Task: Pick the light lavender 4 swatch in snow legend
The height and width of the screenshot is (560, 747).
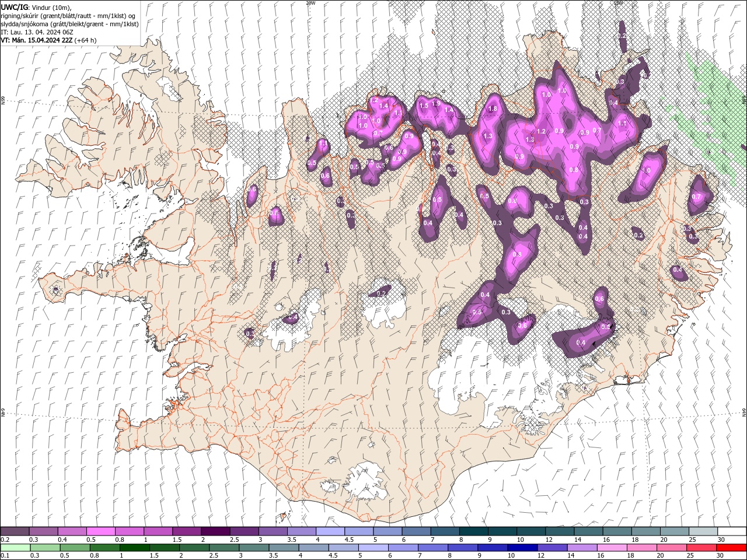Action: [330, 531]
